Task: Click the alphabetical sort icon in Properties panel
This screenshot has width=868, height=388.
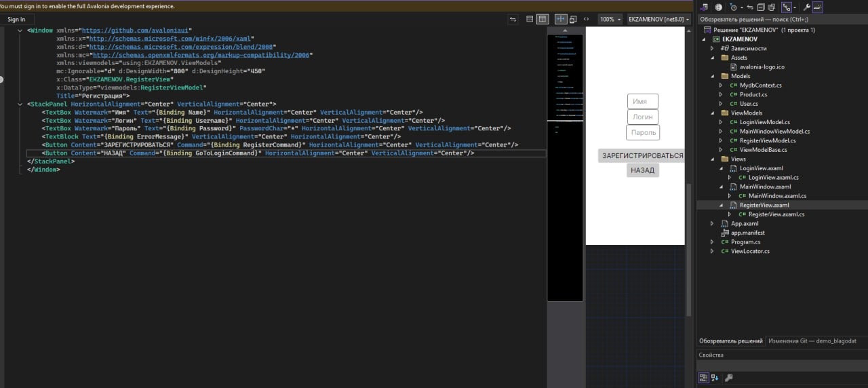Action: (715, 378)
